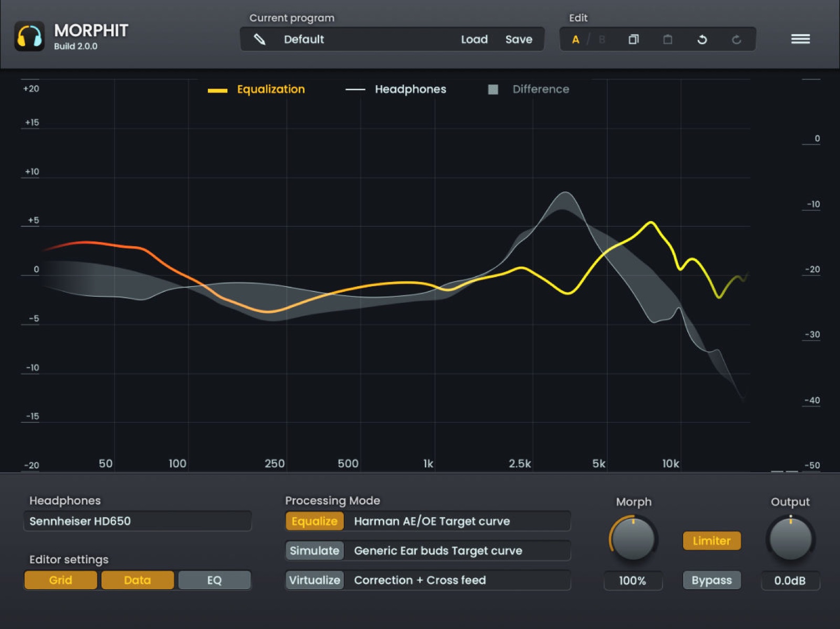Toggle the EQ editor setting
The height and width of the screenshot is (629, 840).
pyautogui.click(x=214, y=580)
